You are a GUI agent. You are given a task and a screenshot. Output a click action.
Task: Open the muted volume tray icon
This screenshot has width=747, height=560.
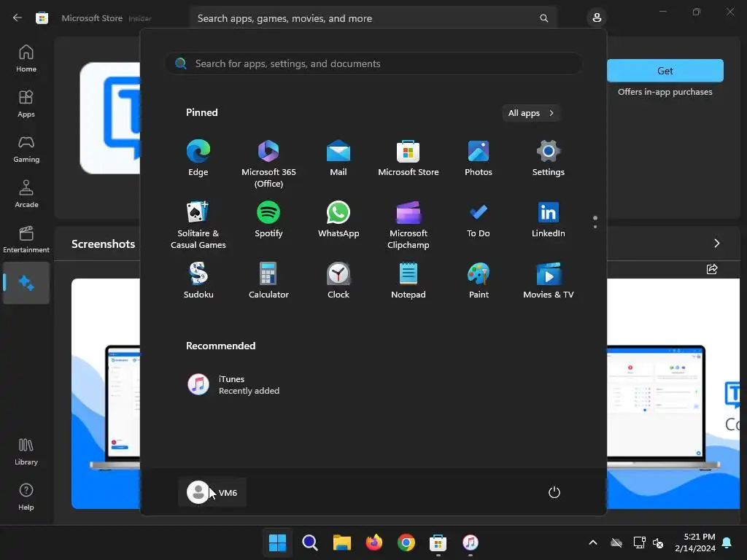[658, 542]
